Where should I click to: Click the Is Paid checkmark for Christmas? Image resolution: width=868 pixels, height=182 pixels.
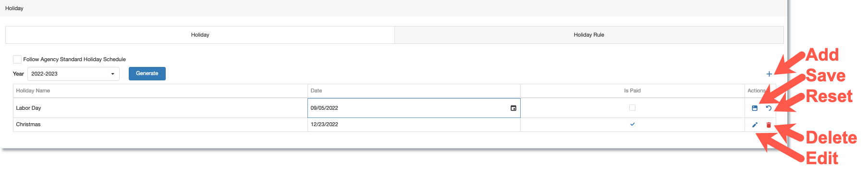tap(632, 124)
